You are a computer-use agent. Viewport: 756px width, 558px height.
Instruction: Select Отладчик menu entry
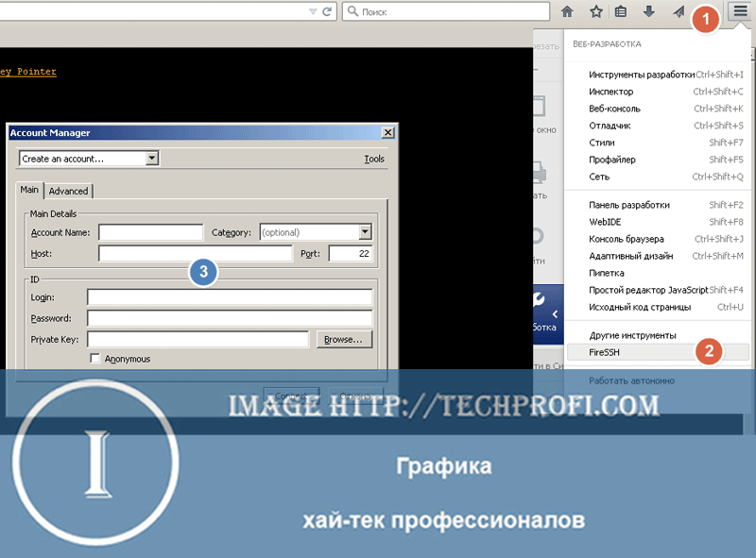click(658, 126)
